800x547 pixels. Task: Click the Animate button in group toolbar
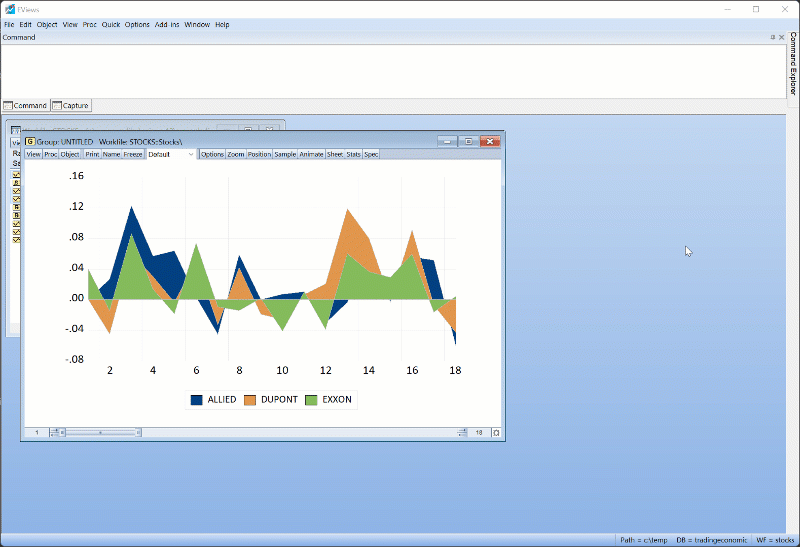pyautogui.click(x=312, y=155)
